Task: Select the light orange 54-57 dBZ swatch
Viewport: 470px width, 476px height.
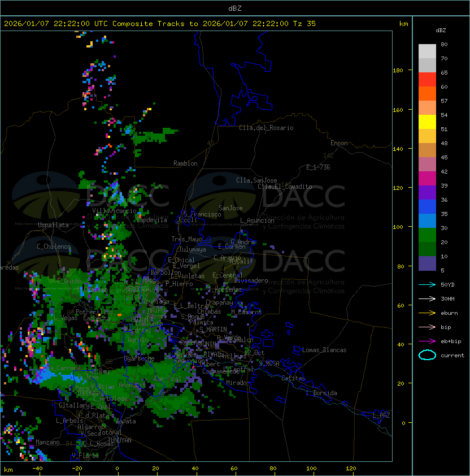Action: [427, 108]
